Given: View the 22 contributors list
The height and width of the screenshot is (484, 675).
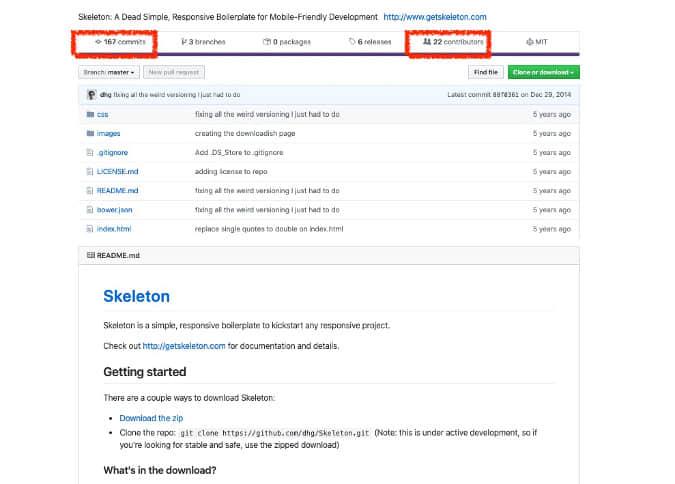Looking at the screenshot, I should 454,42.
